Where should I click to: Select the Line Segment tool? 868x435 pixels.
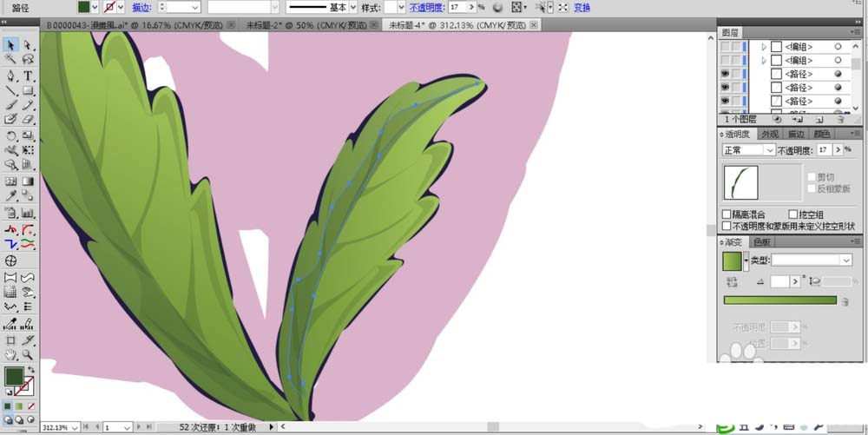(x=10, y=90)
